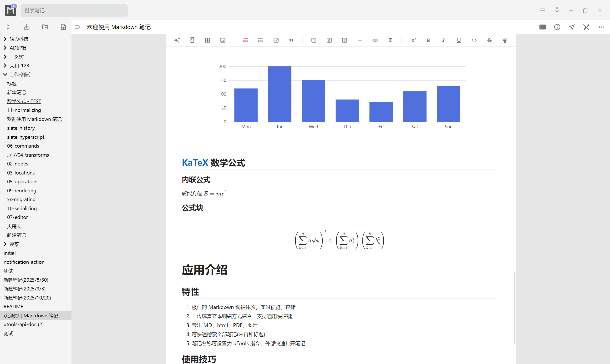This screenshot has width=610, height=364.
Task: Insert hyperlink via toolbar link icon
Action: click(375, 40)
